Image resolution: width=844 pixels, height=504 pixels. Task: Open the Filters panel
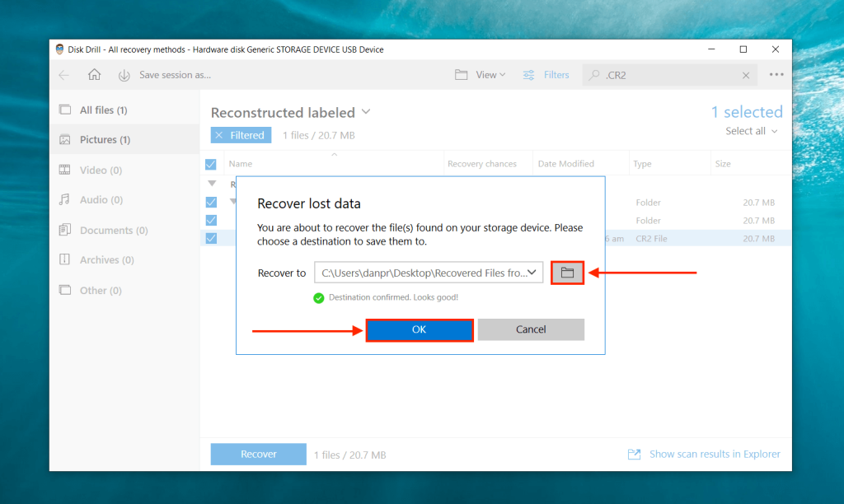[x=546, y=74]
